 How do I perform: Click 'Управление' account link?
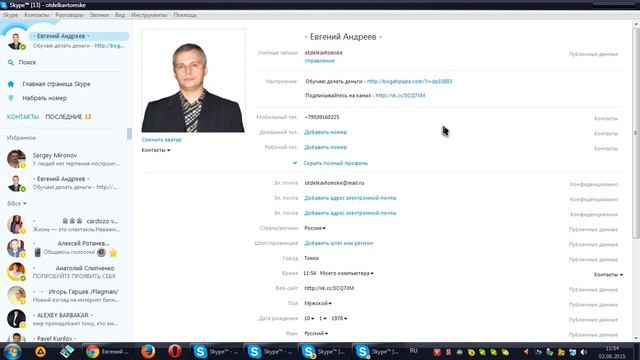pos(320,61)
